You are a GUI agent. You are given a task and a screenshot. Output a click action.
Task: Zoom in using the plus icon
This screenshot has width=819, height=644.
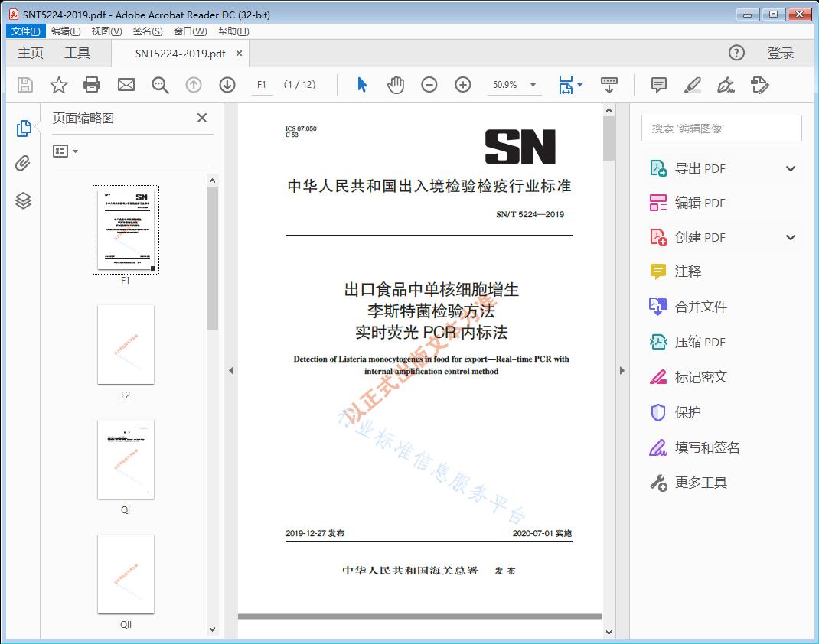(x=463, y=85)
